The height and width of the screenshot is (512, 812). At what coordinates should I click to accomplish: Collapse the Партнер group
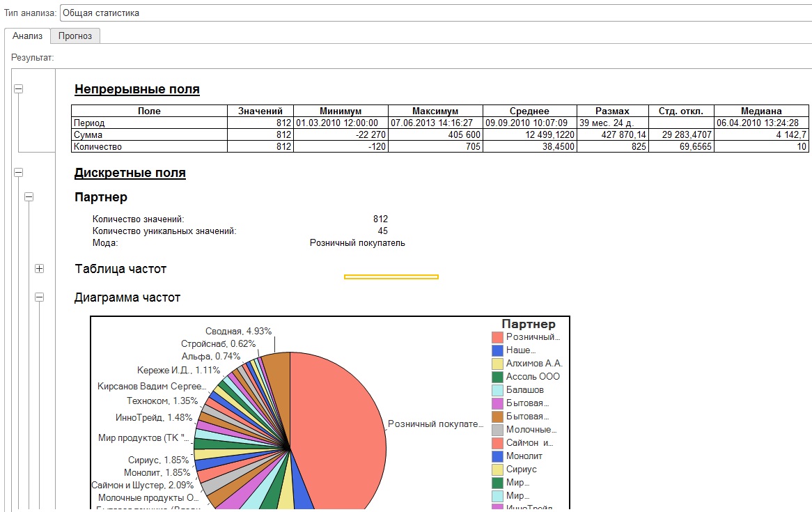pyautogui.click(x=29, y=197)
